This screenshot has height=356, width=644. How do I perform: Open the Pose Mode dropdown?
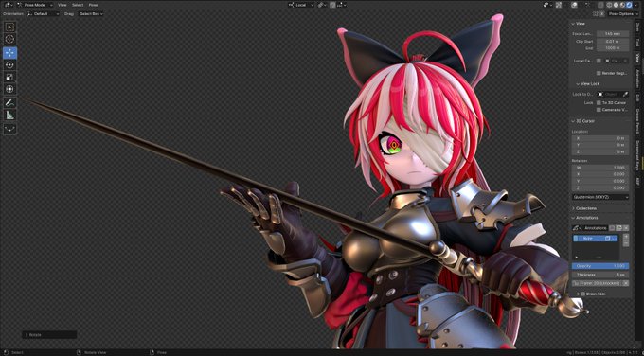[34, 5]
